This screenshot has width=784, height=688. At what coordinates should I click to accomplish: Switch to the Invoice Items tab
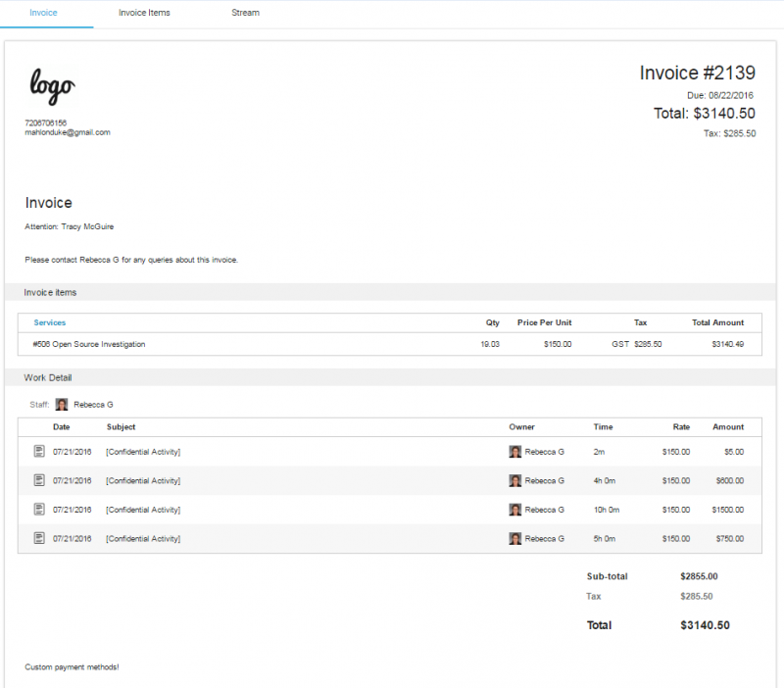(144, 13)
